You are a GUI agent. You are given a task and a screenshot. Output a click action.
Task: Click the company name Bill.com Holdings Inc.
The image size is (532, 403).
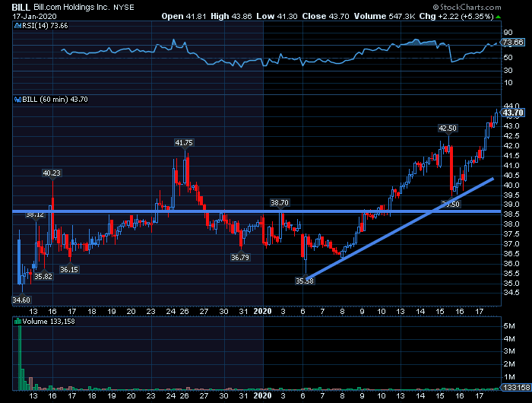tap(71, 7)
